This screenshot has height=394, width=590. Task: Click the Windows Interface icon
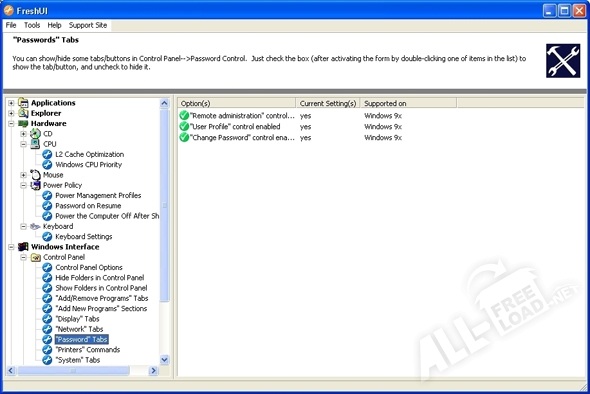coord(23,247)
